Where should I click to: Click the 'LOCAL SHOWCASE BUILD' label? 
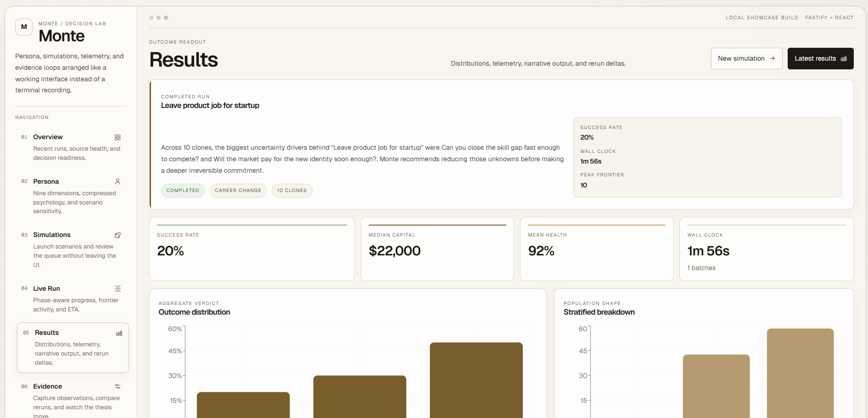pyautogui.click(x=762, y=18)
